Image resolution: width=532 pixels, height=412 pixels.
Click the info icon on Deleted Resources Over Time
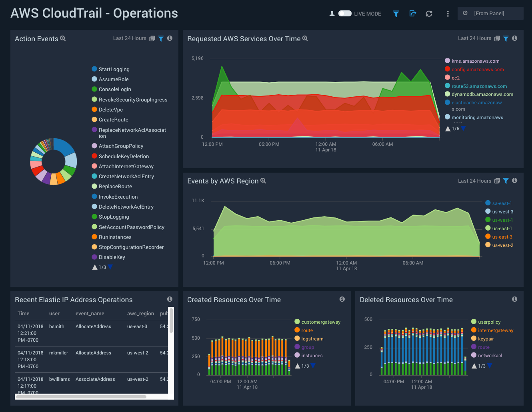514,299
